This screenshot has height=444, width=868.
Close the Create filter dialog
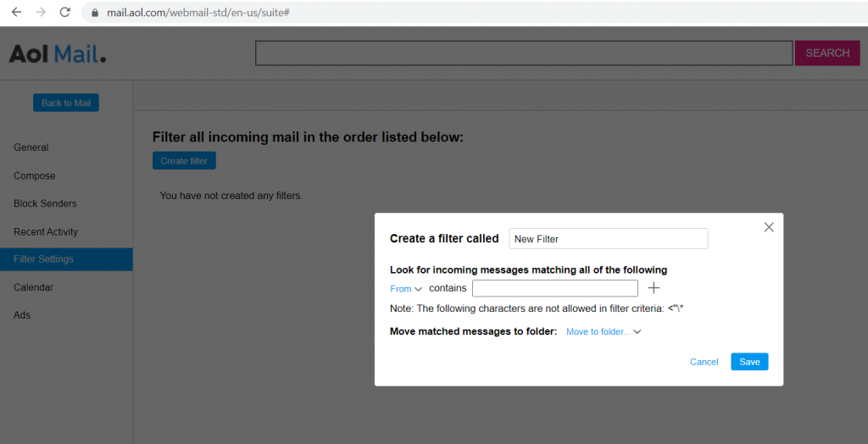point(769,227)
